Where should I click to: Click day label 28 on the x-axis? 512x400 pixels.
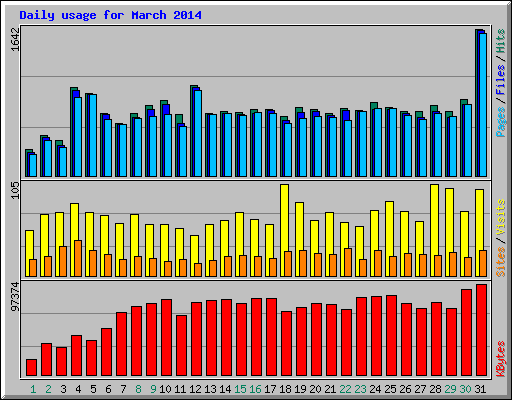click(435, 389)
